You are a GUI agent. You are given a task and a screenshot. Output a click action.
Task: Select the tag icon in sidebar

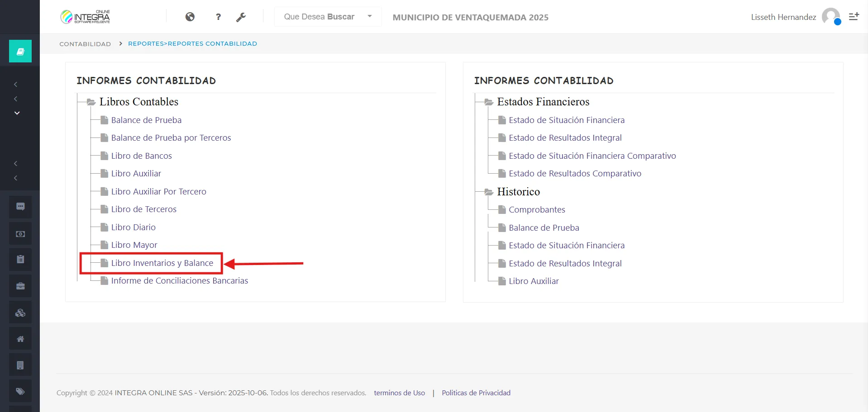click(x=20, y=391)
